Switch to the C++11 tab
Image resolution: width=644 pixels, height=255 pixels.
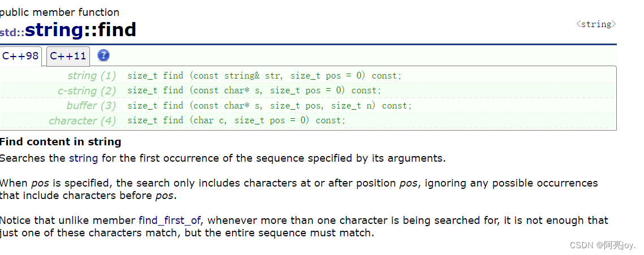(x=68, y=56)
